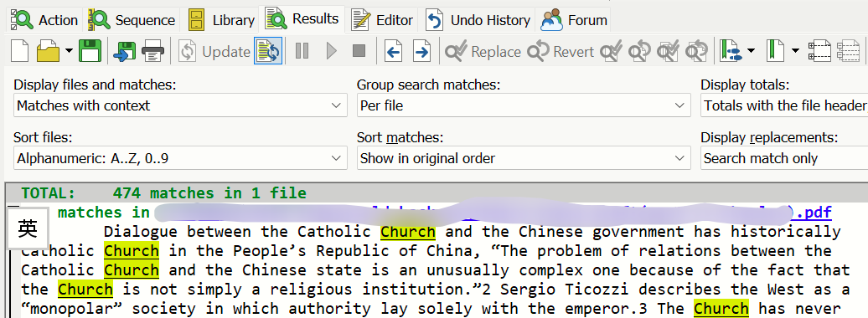
Task: Open the Forum tab
Action: (x=575, y=20)
